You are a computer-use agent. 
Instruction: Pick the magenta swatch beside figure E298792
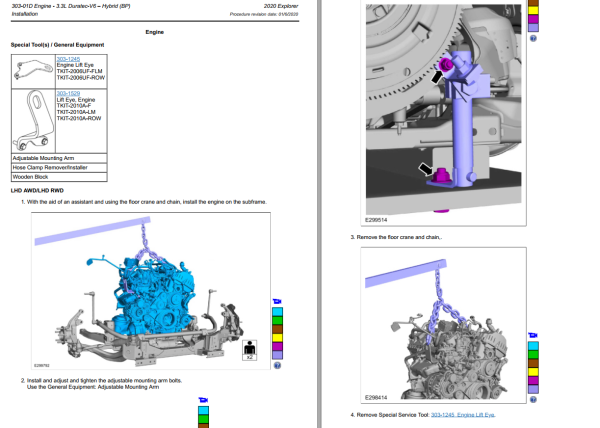tap(277, 347)
